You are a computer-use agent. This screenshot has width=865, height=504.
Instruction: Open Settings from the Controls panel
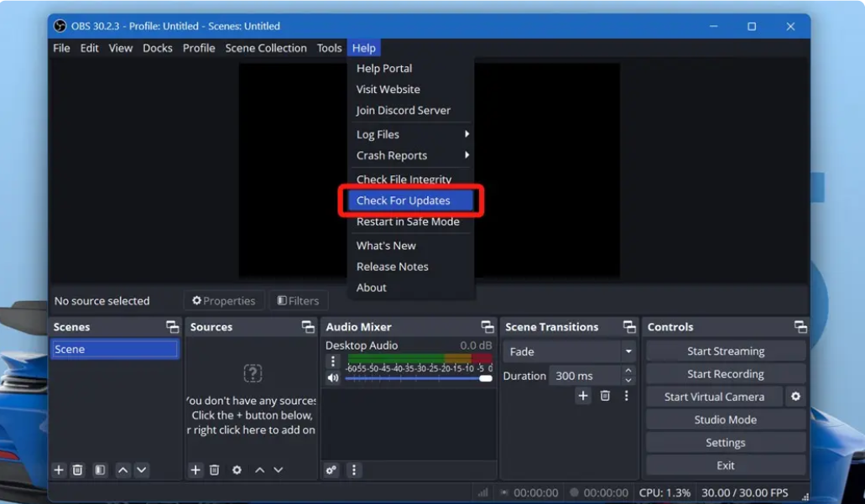726,442
